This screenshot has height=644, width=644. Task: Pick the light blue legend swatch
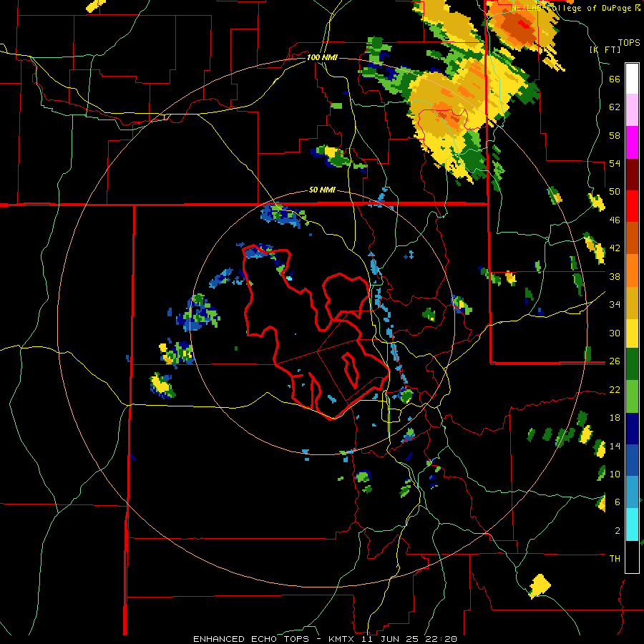pyautogui.click(x=632, y=492)
